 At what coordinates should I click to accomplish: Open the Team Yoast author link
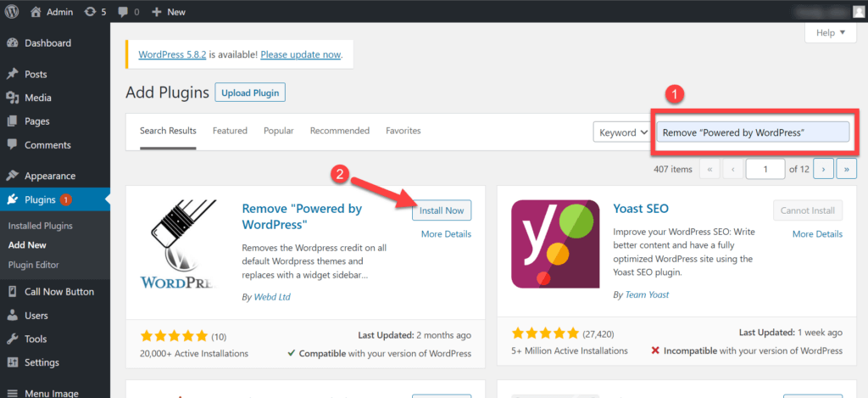pyautogui.click(x=647, y=294)
